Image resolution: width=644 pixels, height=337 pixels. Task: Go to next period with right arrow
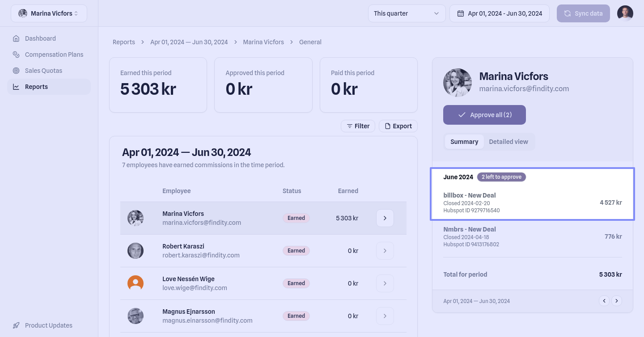tap(617, 301)
